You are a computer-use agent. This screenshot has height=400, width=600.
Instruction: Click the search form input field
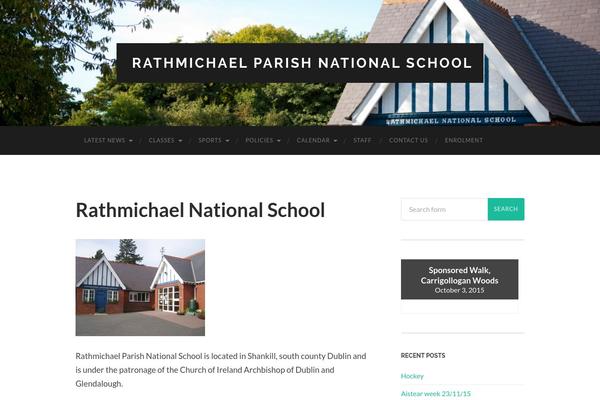[x=444, y=209]
